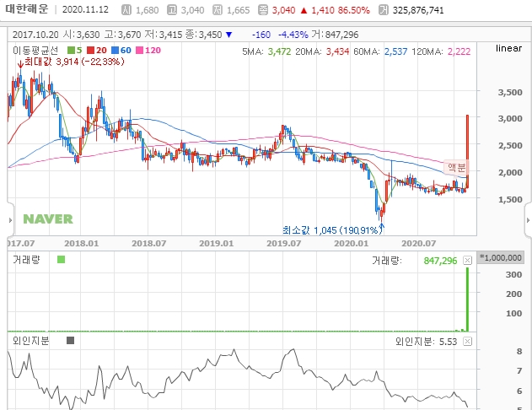Click the 20MA value 3,434

click(x=337, y=51)
